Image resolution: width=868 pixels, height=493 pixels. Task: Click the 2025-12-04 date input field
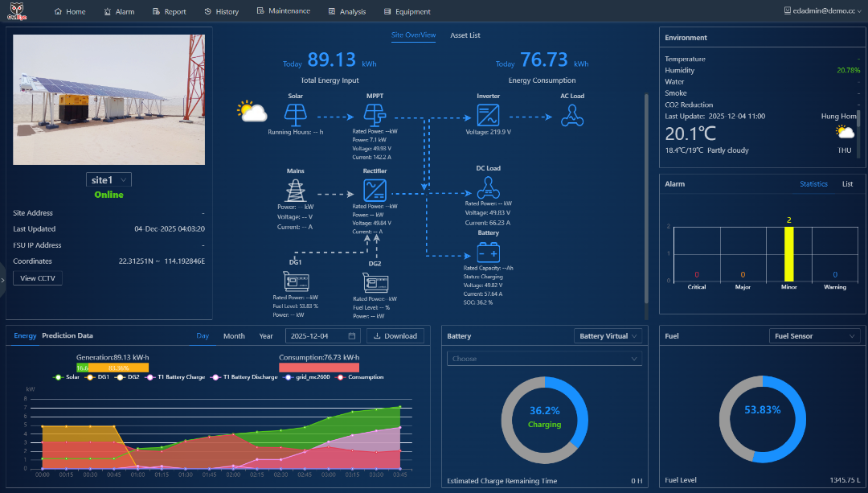(323, 335)
